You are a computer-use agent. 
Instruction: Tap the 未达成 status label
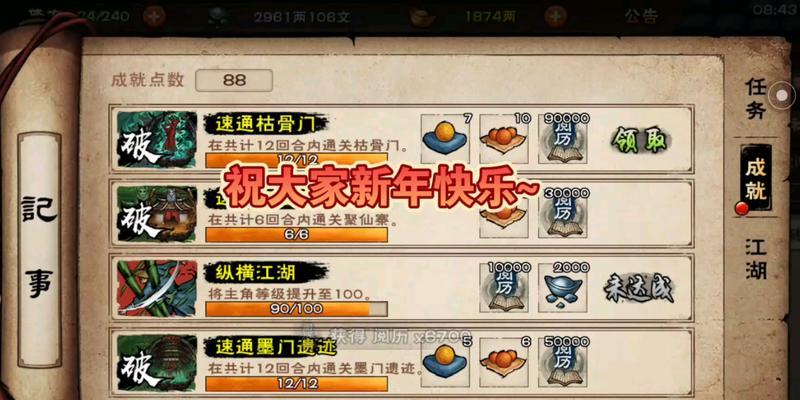coord(639,289)
